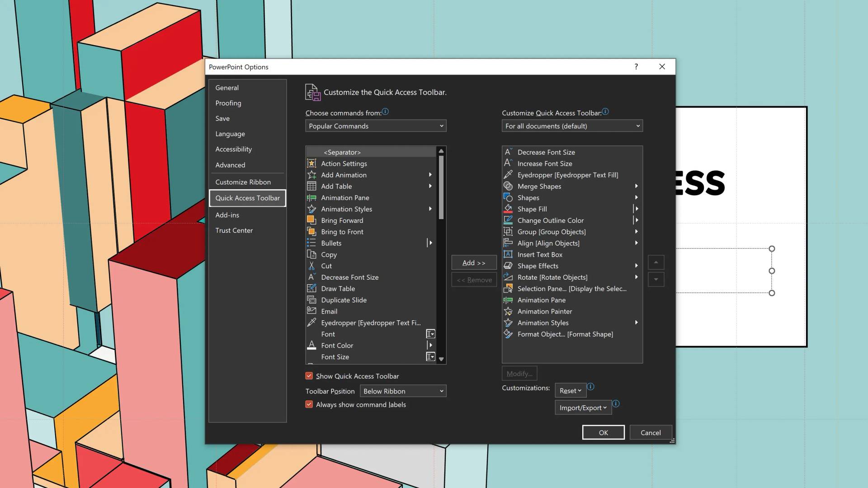Image resolution: width=868 pixels, height=488 pixels.
Task: Expand Shape Effects submenu arrow
Action: tap(637, 266)
